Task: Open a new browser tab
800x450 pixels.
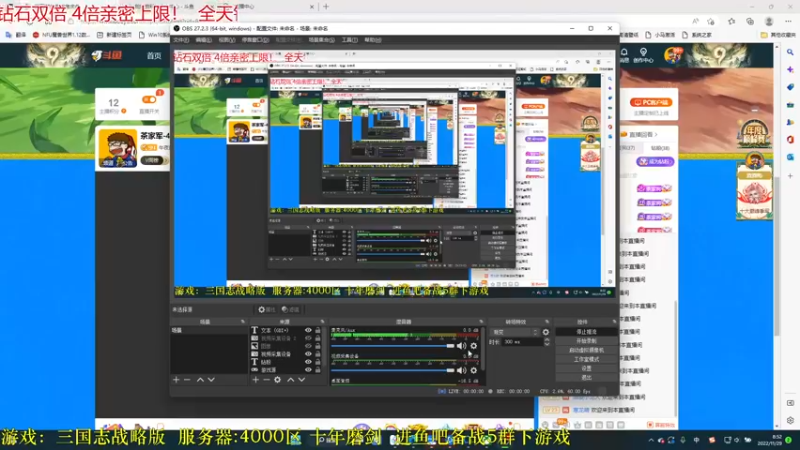Action: (x=326, y=7)
